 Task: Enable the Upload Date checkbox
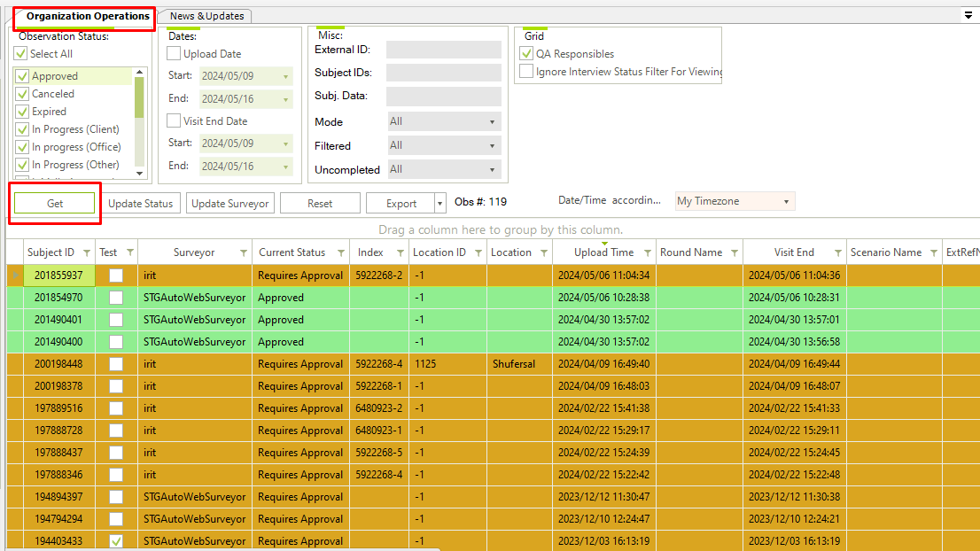click(174, 54)
